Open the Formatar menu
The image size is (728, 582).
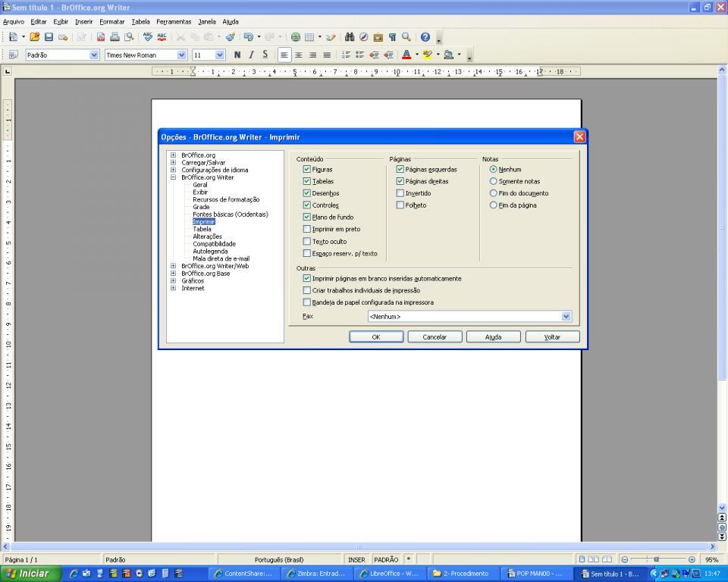pyautogui.click(x=112, y=21)
